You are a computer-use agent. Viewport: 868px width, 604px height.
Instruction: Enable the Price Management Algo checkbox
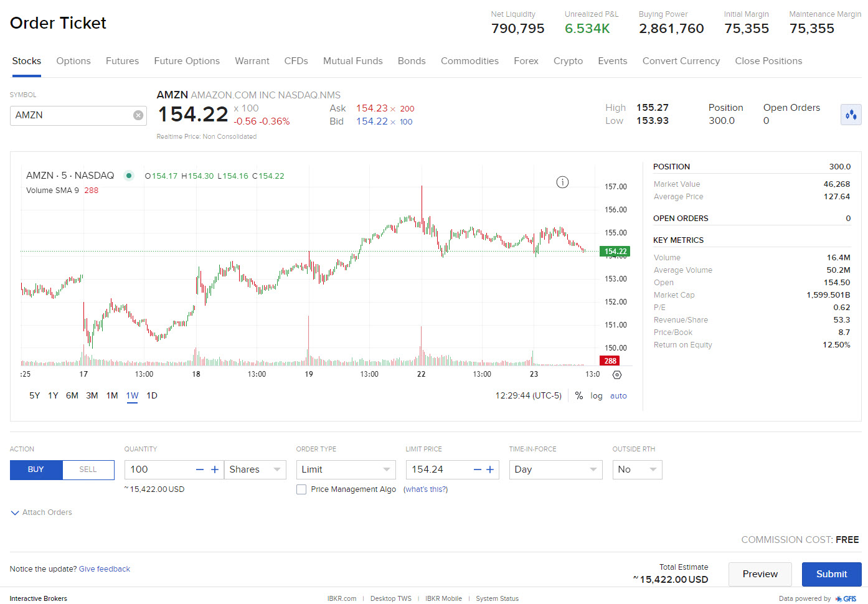click(301, 489)
